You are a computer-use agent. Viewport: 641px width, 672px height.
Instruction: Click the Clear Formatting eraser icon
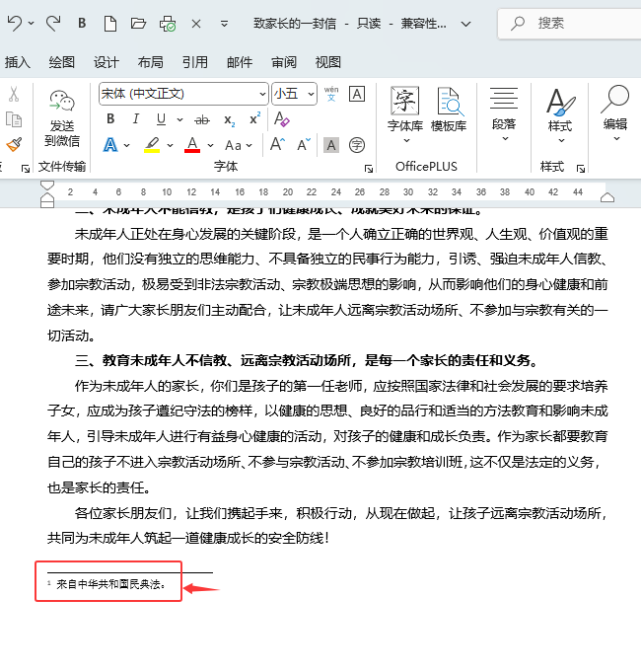coord(281,119)
